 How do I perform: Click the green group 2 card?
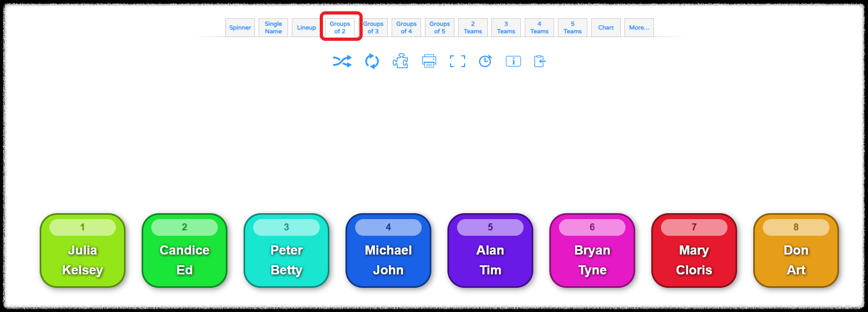185,250
